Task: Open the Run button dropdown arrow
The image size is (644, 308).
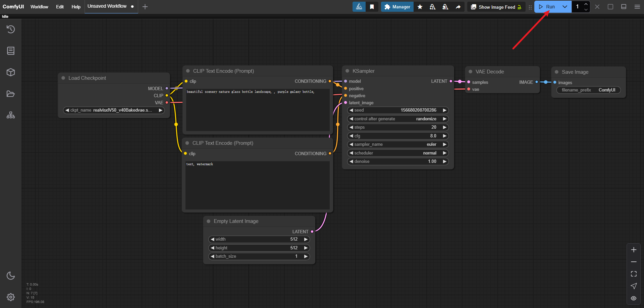Action: click(565, 7)
